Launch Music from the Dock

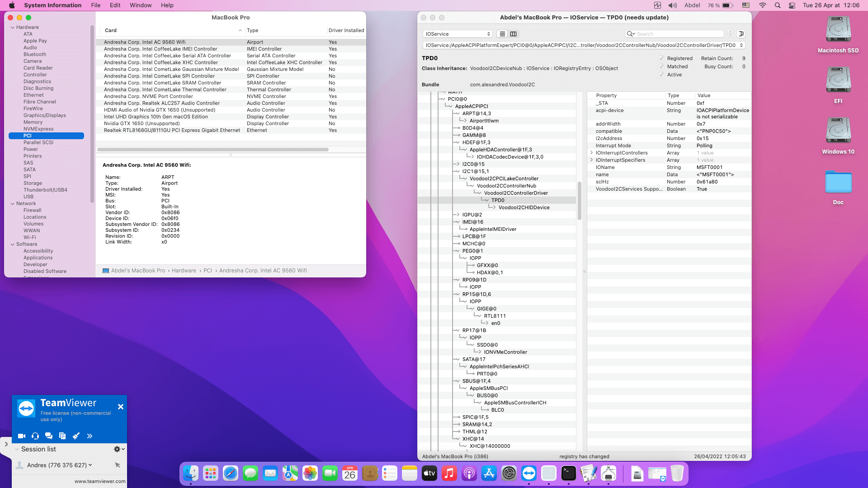[449, 473]
